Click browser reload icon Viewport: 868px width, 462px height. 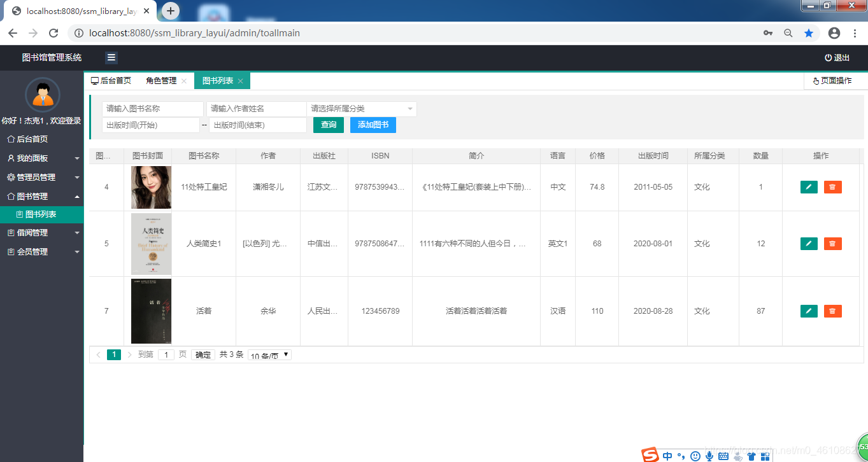(53, 33)
